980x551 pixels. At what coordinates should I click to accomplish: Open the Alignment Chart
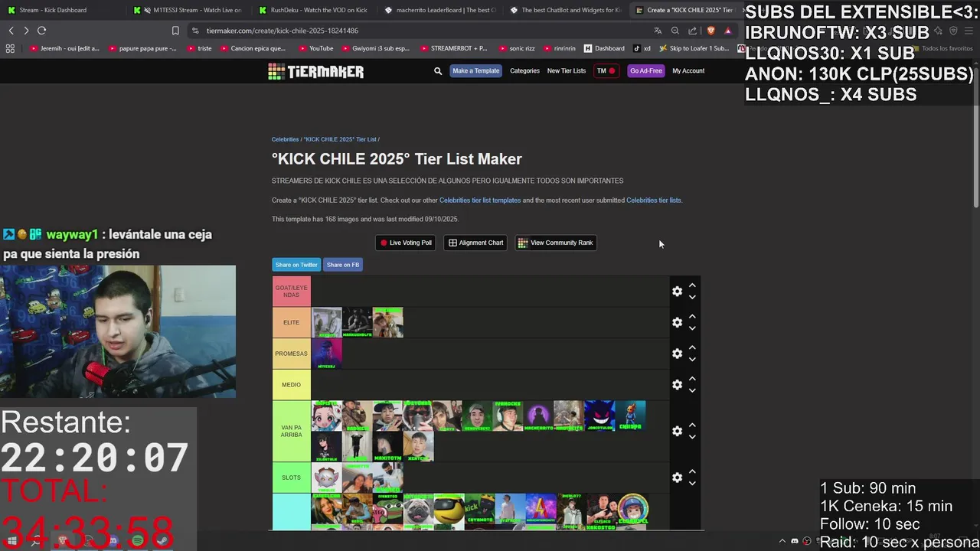coord(476,243)
